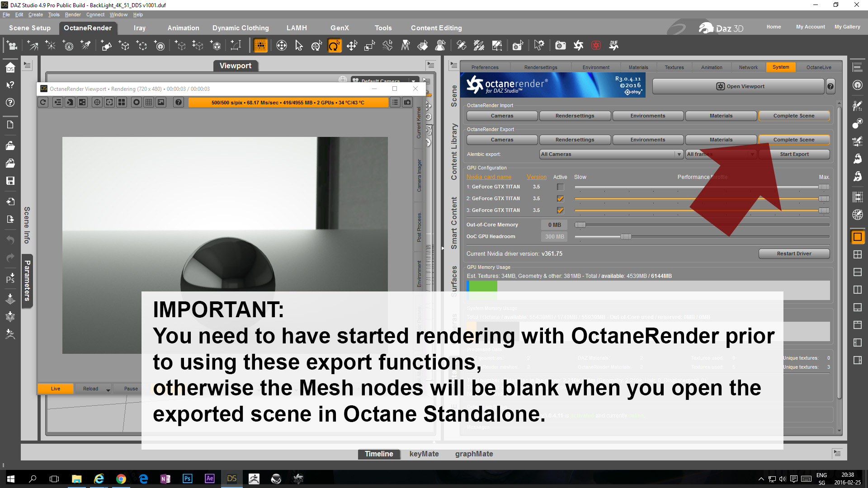Open the Render menu
Screen dimensions: 868x488
[72, 14]
